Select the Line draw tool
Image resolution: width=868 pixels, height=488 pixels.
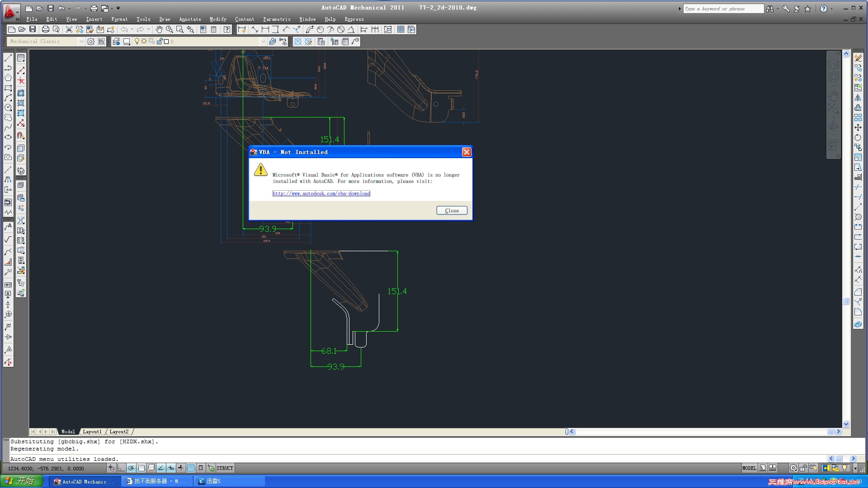(8, 58)
